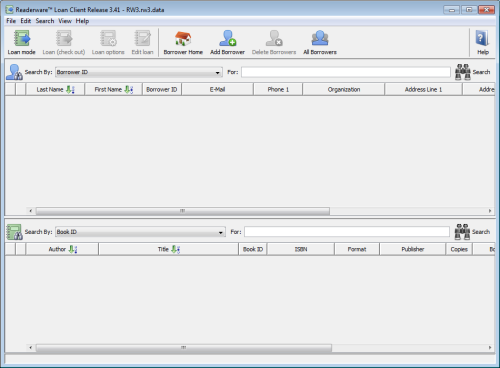
Task: Open the Edit menu
Action: click(x=26, y=21)
